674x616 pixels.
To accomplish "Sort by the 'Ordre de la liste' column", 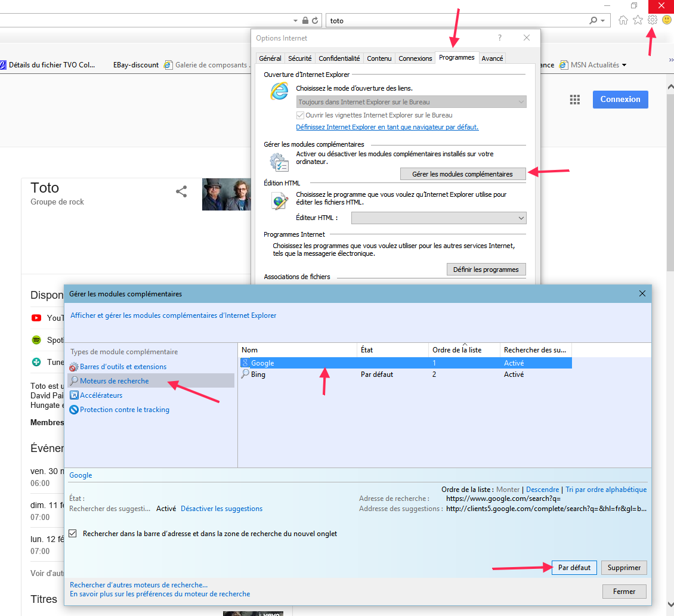I will [464, 350].
